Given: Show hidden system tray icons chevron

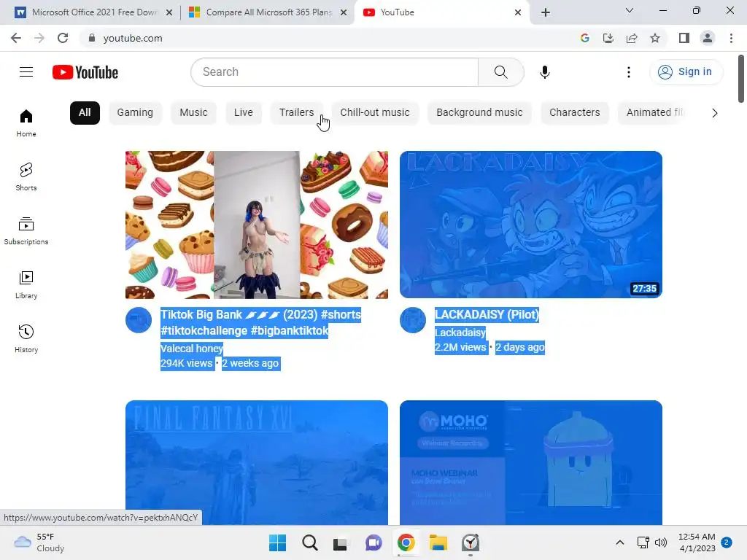Looking at the screenshot, I should pos(620,542).
